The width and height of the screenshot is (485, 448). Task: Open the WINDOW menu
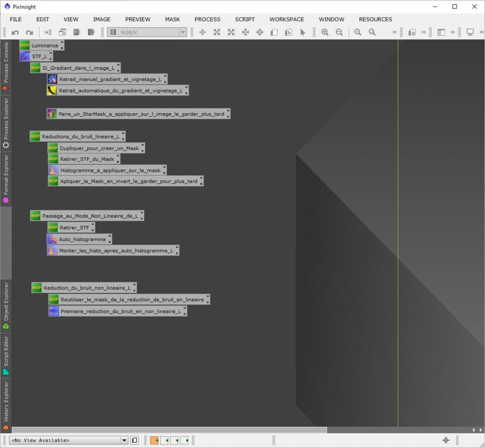point(332,19)
